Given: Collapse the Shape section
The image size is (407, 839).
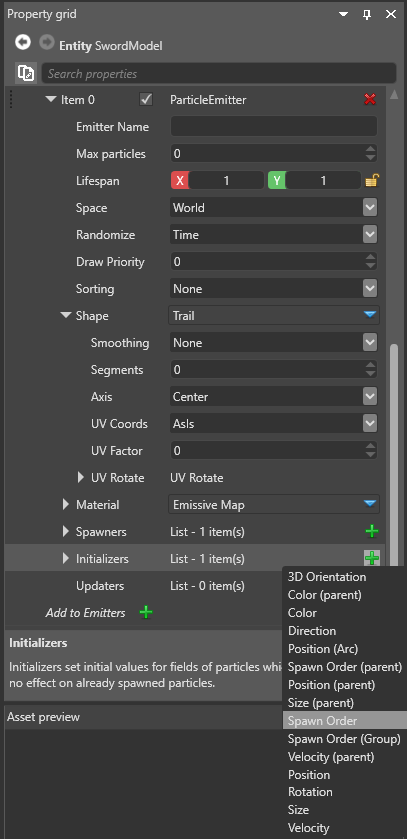Looking at the screenshot, I should pos(66,316).
